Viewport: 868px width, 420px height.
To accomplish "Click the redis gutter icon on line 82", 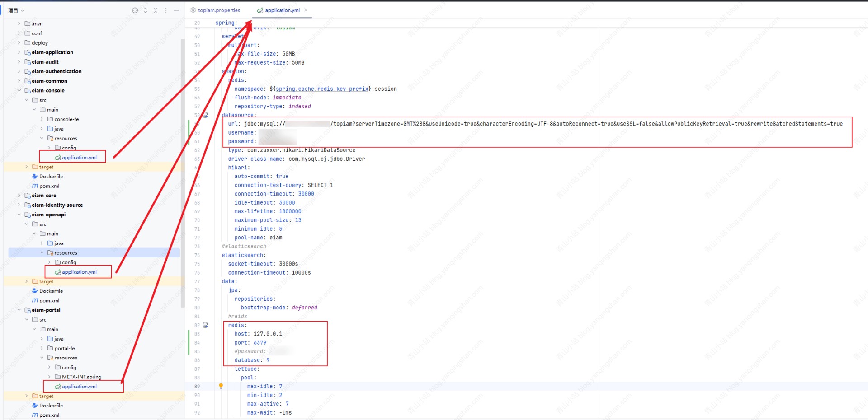I will [205, 325].
